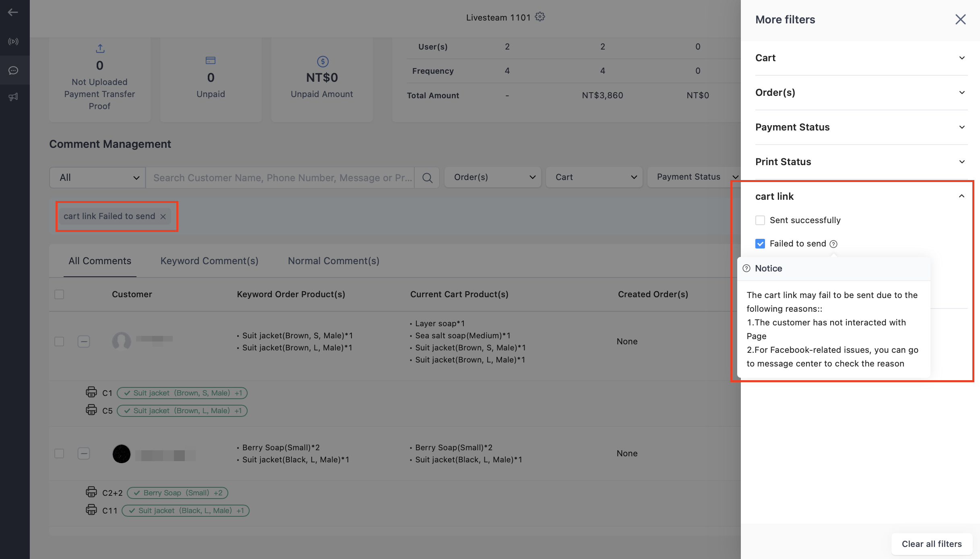Click the Comment Management heading
The height and width of the screenshot is (559, 980).
click(110, 144)
